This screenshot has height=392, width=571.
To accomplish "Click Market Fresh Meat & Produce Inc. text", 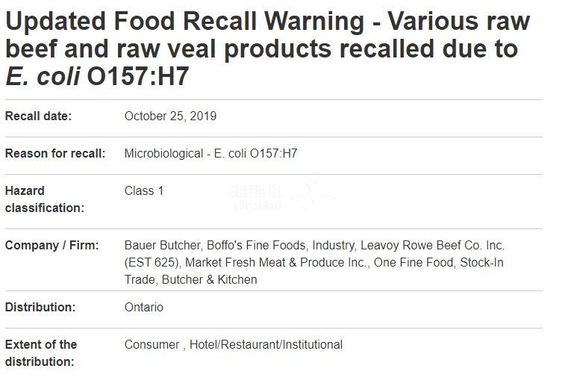I will coord(276,262).
